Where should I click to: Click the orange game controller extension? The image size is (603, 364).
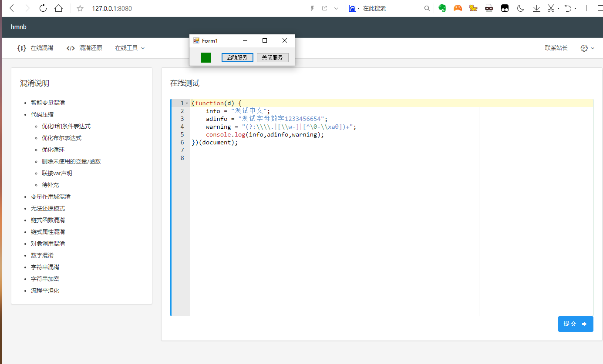pyautogui.click(x=458, y=8)
